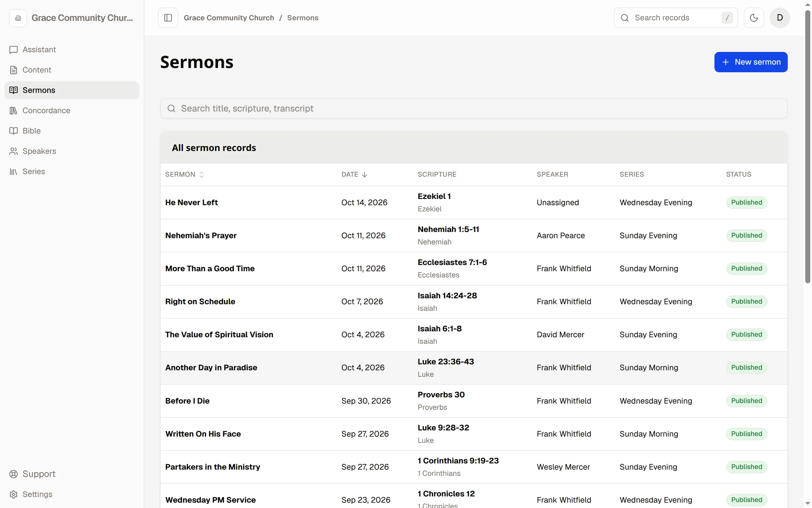The height and width of the screenshot is (508, 812).
Task: Open Sermons in the sidebar
Action: coord(72,90)
